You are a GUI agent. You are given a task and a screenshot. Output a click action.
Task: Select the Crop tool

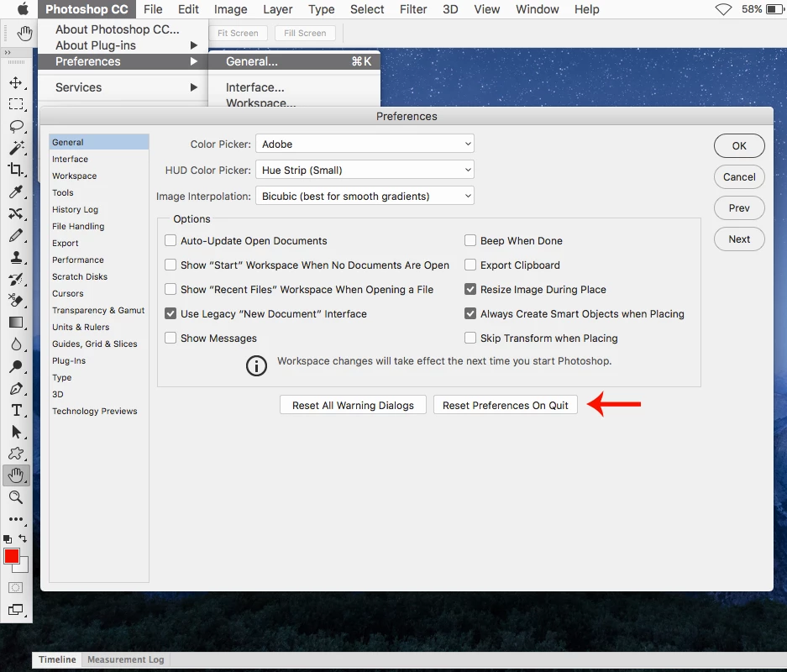click(16, 170)
